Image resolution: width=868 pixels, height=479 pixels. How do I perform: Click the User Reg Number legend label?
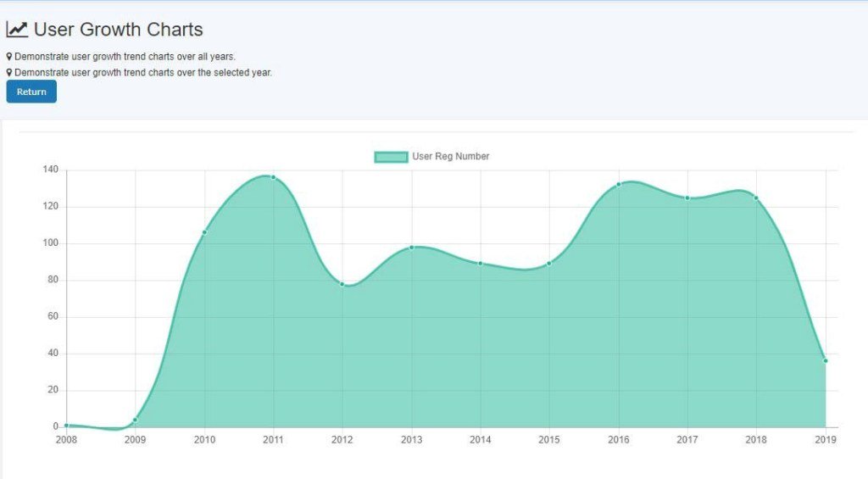click(451, 157)
